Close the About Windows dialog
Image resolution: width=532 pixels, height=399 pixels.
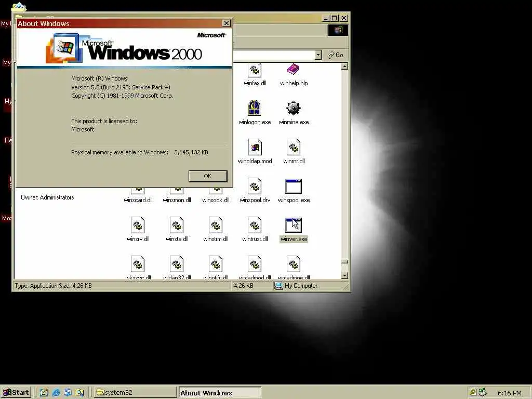(226, 23)
